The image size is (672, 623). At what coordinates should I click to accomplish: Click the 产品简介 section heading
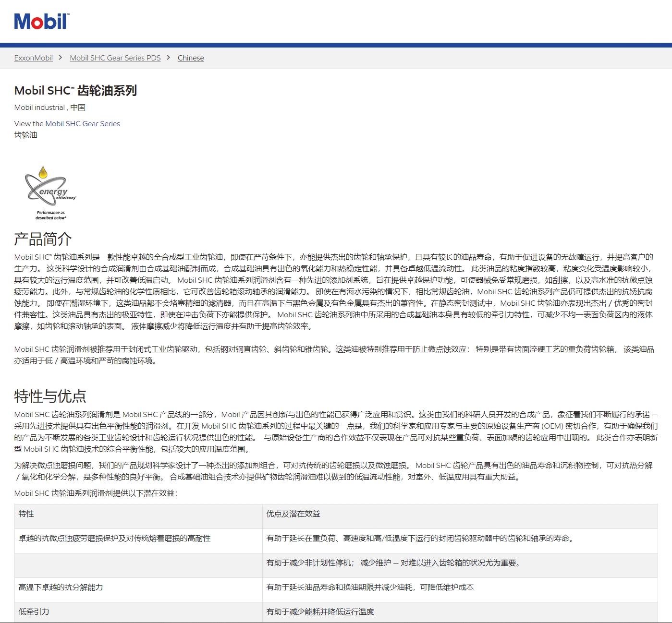43,239
